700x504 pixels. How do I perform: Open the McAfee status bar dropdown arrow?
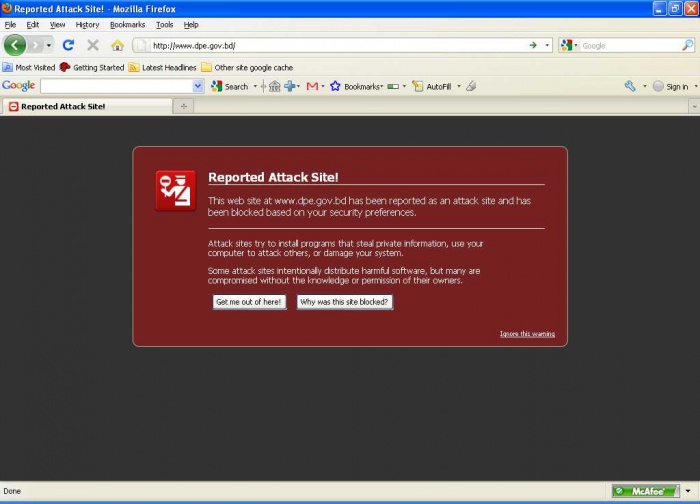tap(688, 491)
